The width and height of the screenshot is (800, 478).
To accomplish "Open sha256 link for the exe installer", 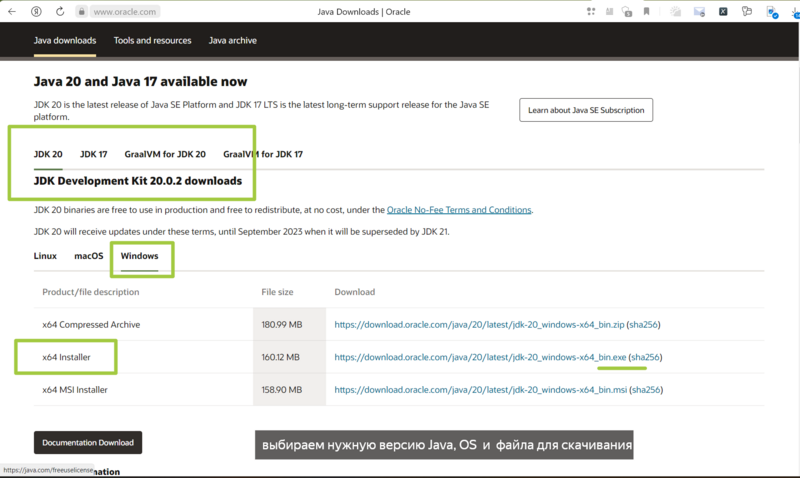I will [x=645, y=357].
